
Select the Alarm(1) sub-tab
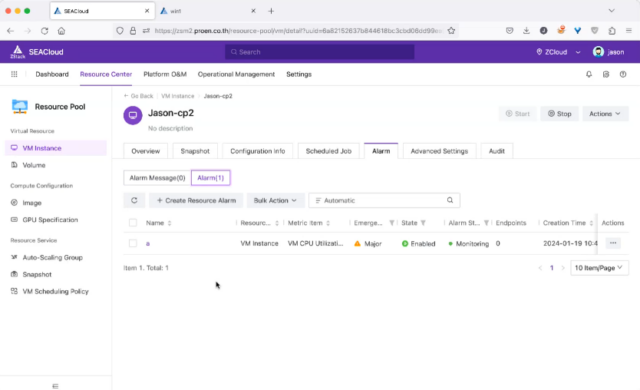click(211, 178)
